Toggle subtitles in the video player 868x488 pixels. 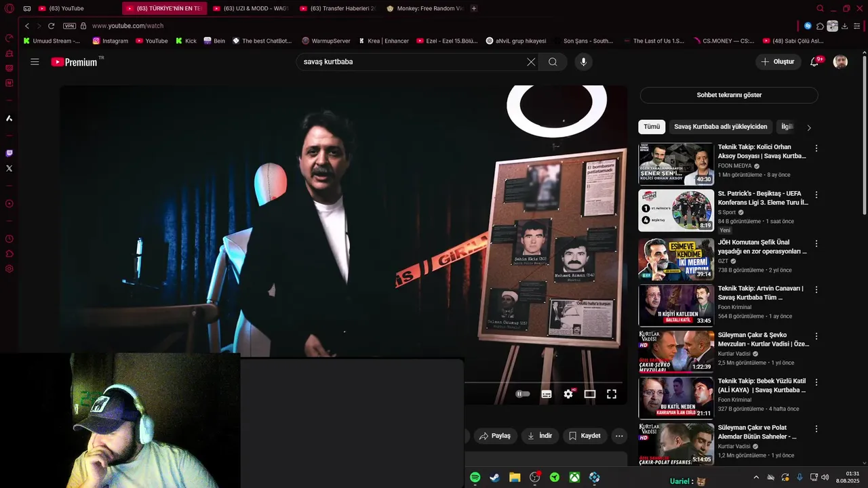point(547,394)
